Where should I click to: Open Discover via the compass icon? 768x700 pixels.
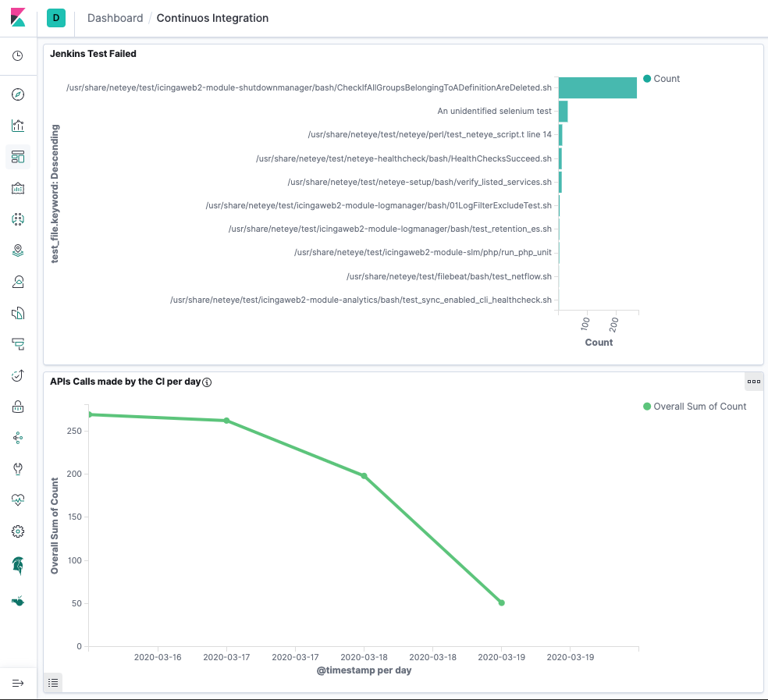click(18, 94)
